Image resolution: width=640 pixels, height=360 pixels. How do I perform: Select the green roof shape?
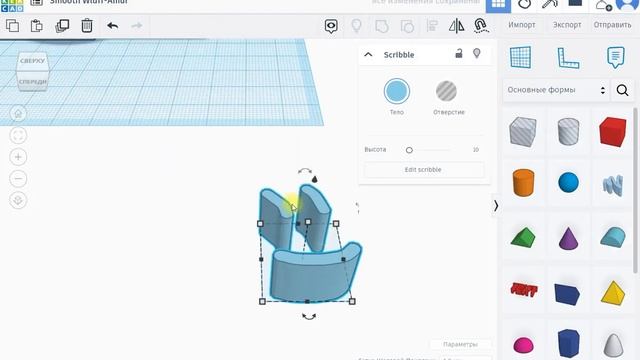point(523,237)
